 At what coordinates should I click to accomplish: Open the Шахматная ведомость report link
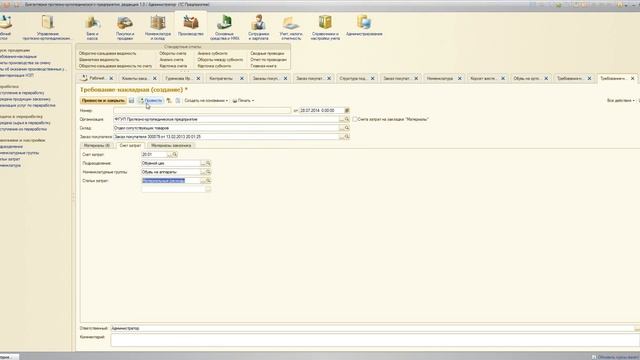(99, 60)
